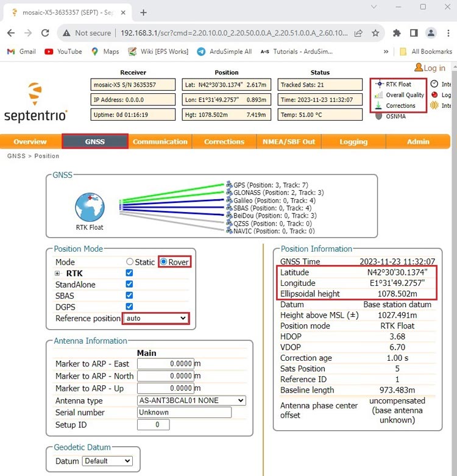Click the Not secure warning icon
Viewport: 457px width, 476px height.
coord(66,33)
